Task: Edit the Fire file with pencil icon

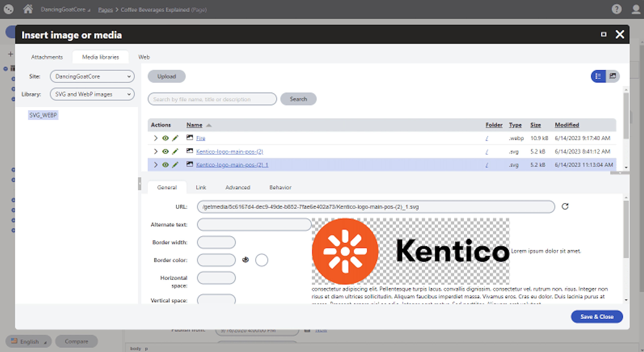Action: click(x=175, y=138)
